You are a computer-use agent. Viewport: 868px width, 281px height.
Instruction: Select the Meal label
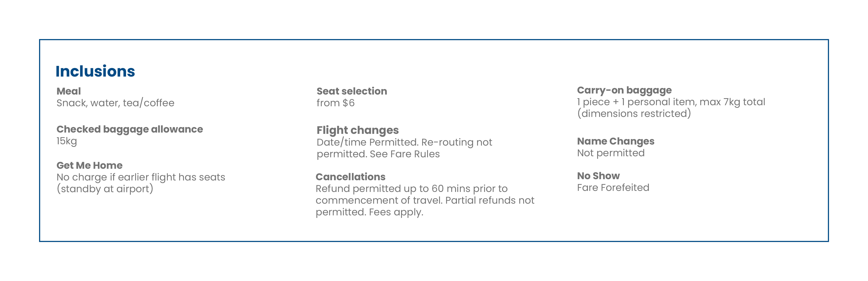click(x=69, y=91)
